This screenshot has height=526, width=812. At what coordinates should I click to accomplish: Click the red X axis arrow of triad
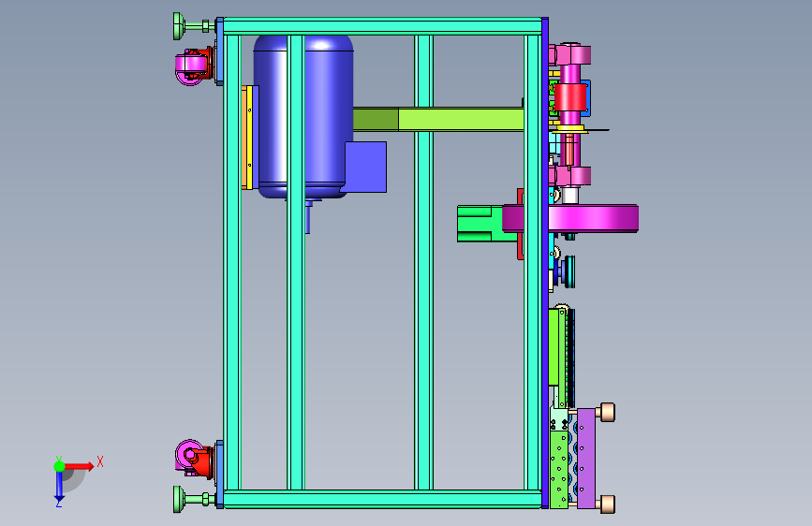click(81, 466)
